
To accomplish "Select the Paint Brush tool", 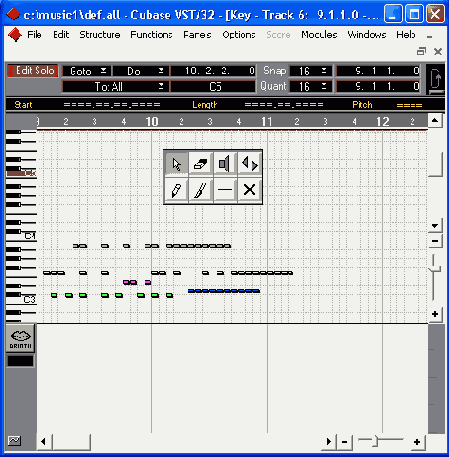I will click(x=201, y=190).
